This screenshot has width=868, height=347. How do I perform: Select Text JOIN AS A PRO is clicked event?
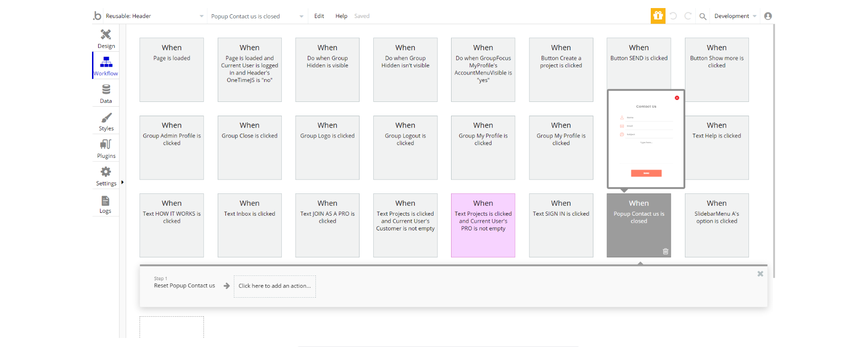[327, 225]
